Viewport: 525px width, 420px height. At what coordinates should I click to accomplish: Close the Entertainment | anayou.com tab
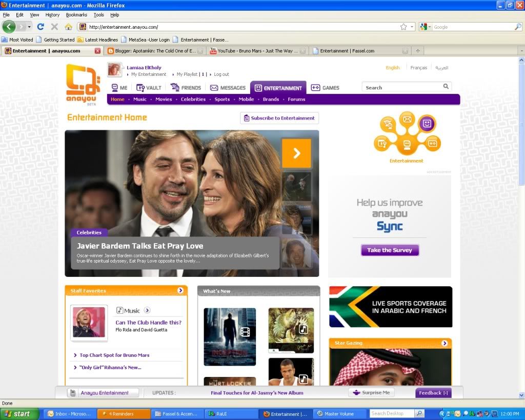[97, 51]
